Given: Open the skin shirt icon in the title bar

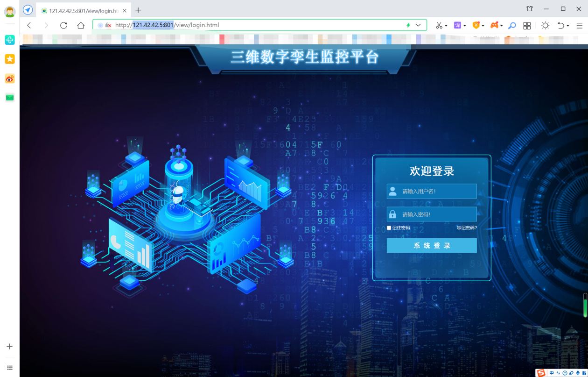Looking at the screenshot, I should (x=530, y=9).
